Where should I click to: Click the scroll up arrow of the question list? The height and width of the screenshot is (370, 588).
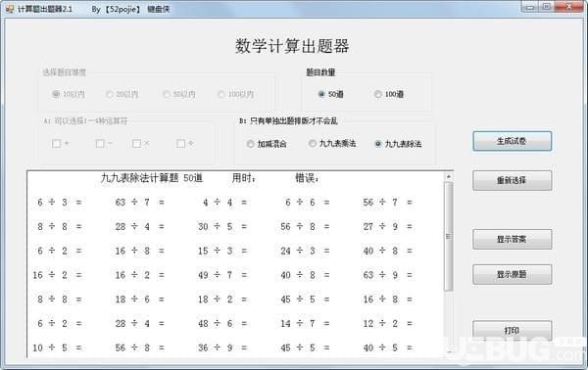pos(449,176)
